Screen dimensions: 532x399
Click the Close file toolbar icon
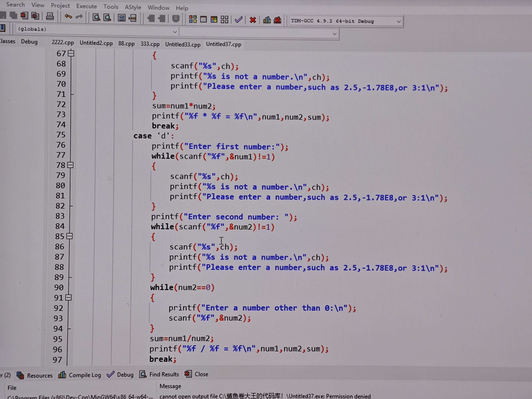click(x=24, y=16)
